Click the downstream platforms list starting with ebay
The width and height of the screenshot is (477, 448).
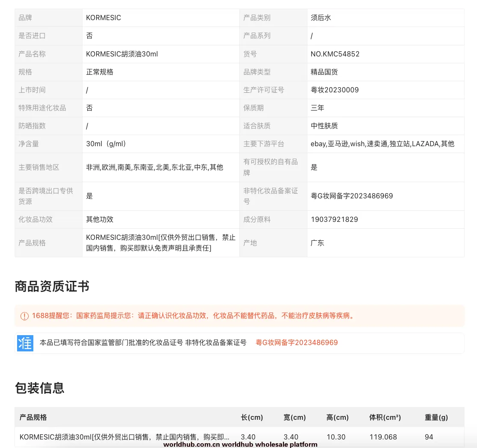383,144
